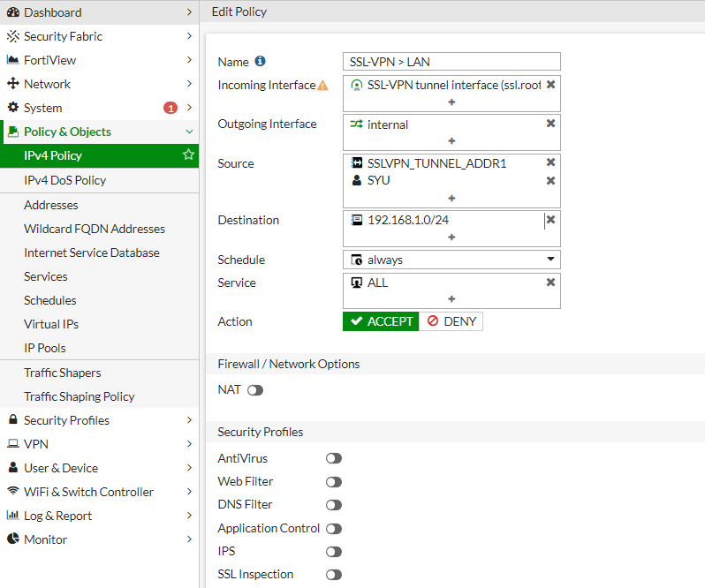The height and width of the screenshot is (588, 705).
Task: Click the Dashboard gauge icon
Action: coord(13,12)
